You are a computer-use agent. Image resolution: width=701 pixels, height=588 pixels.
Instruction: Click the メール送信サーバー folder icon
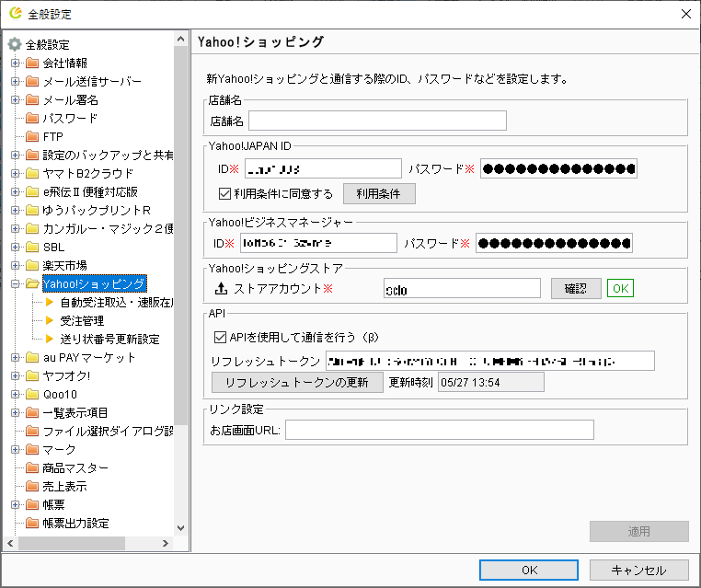tap(32, 81)
